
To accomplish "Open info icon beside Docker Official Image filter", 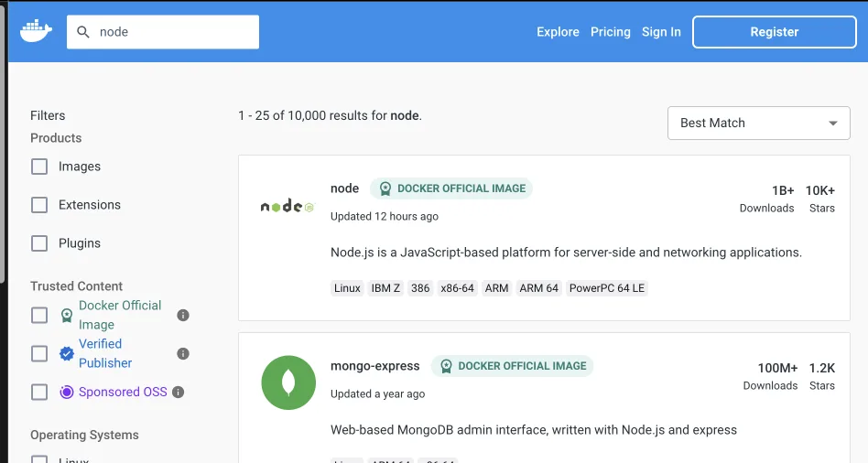I will click(x=183, y=316).
